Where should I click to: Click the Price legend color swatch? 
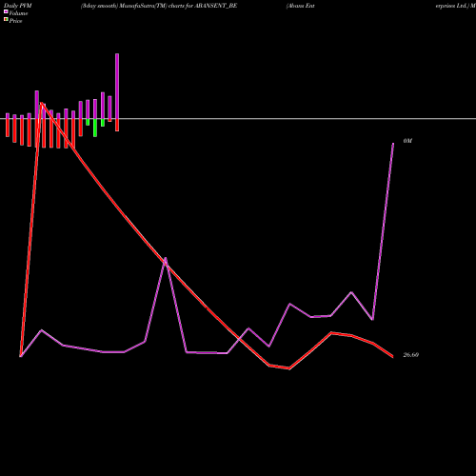[6, 20]
